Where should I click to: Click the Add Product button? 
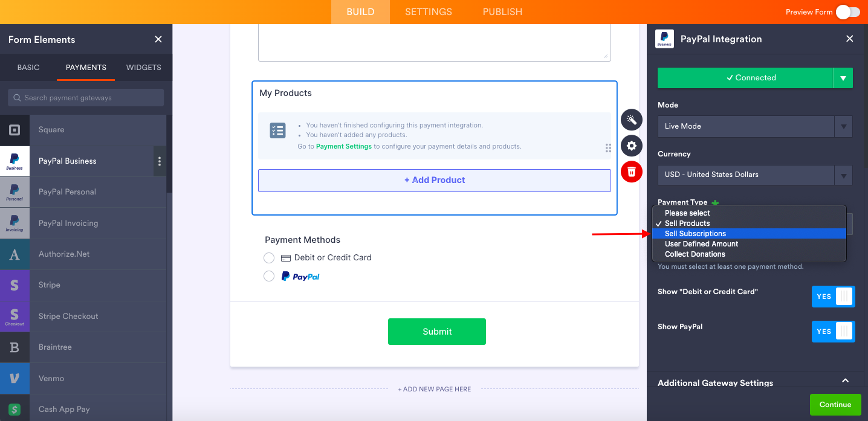pyautogui.click(x=434, y=180)
